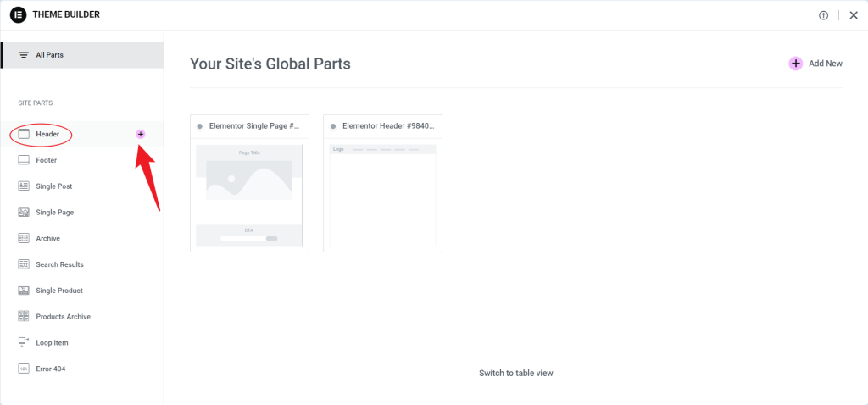Click the All Parts filter icon
The height and width of the screenshot is (405, 868).
[x=23, y=55]
